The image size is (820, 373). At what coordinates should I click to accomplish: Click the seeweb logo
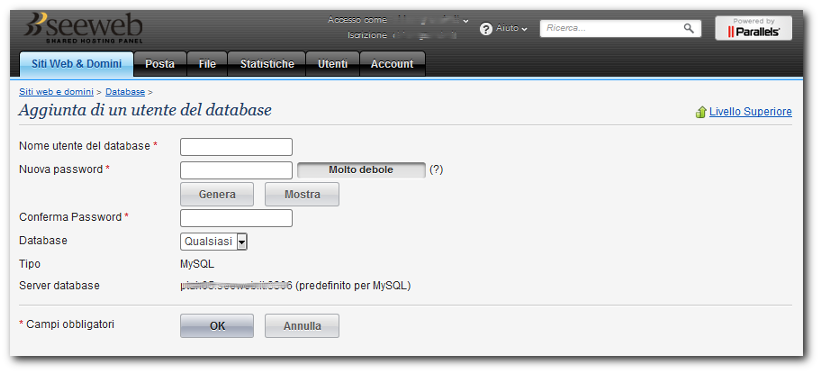click(83, 28)
